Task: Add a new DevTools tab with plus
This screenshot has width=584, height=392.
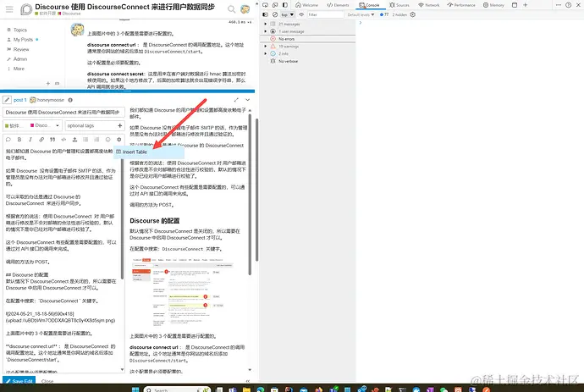Action: [x=525, y=5]
